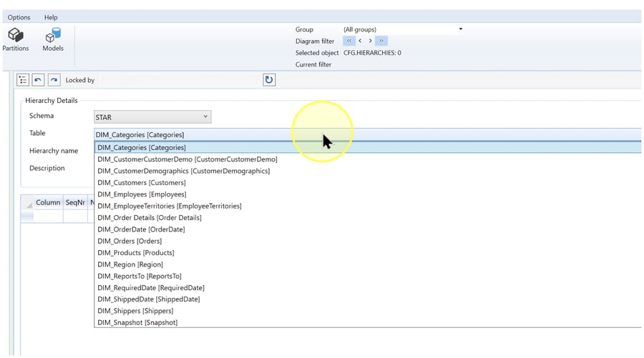
Task: Click the Table combo box field
Action: pyautogui.click(x=368, y=134)
